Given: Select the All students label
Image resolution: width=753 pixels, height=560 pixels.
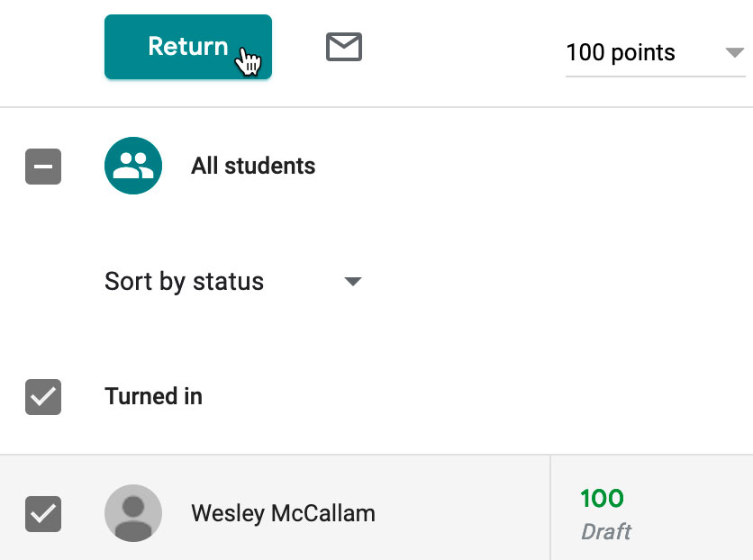Looking at the screenshot, I should (x=253, y=167).
